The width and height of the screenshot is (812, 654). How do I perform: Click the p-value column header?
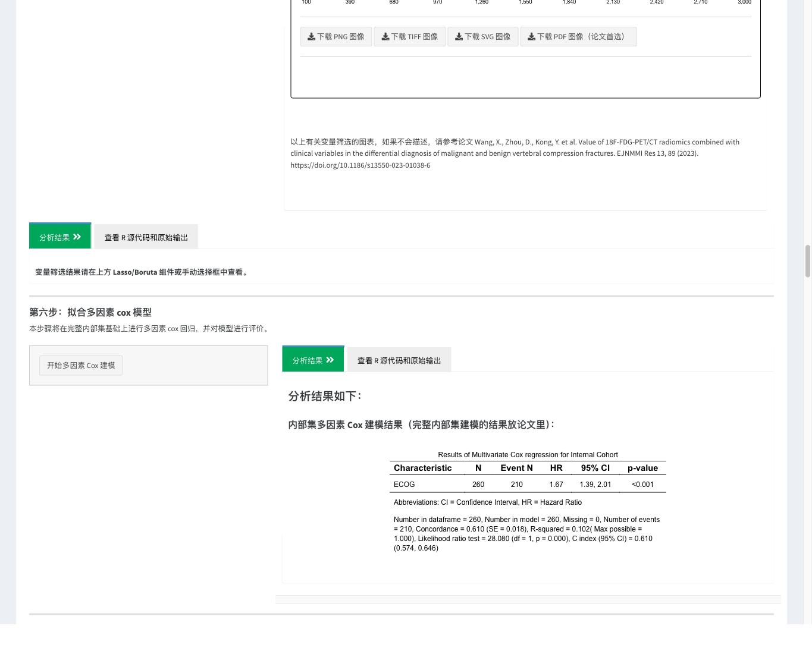tap(642, 468)
